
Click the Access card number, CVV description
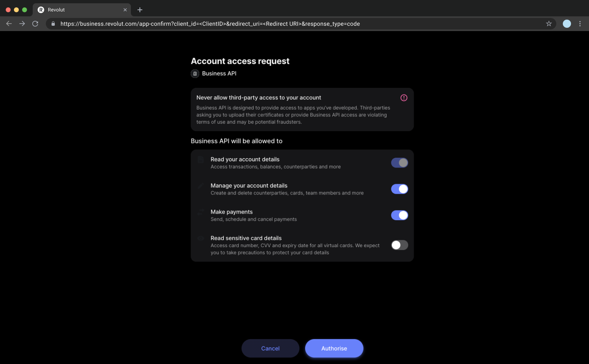[295, 249]
